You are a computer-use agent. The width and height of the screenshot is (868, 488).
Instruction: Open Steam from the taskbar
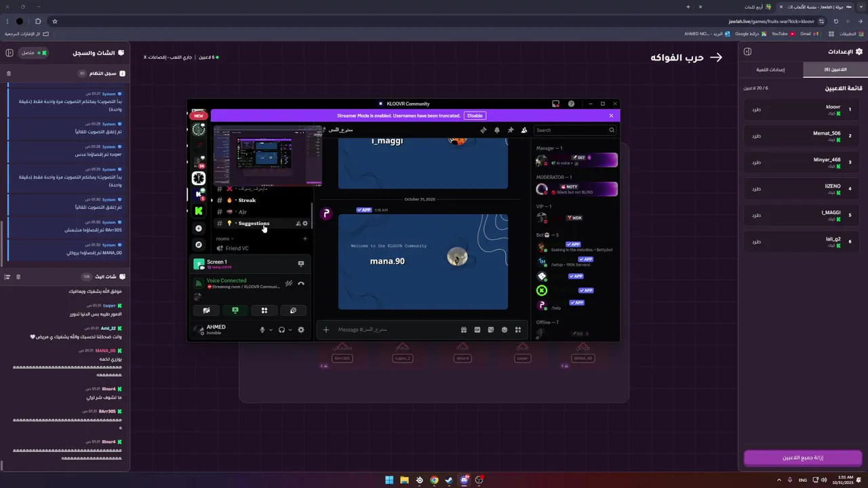[x=449, y=480]
